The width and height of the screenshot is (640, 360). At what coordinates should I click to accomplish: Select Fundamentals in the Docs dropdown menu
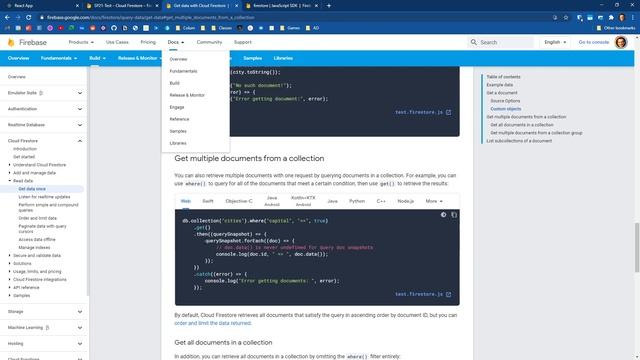183,71
